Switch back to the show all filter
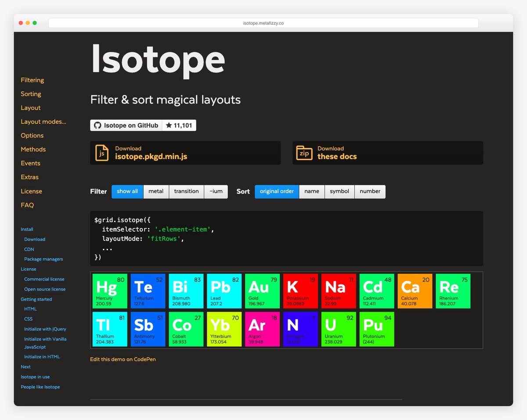Screen dimensions: 527x420 (x=127, y=191)
